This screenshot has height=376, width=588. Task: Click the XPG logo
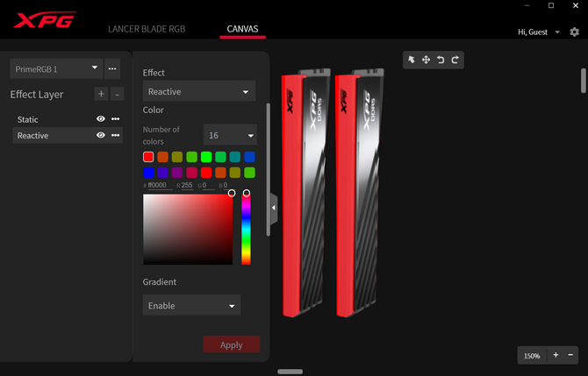44,20
